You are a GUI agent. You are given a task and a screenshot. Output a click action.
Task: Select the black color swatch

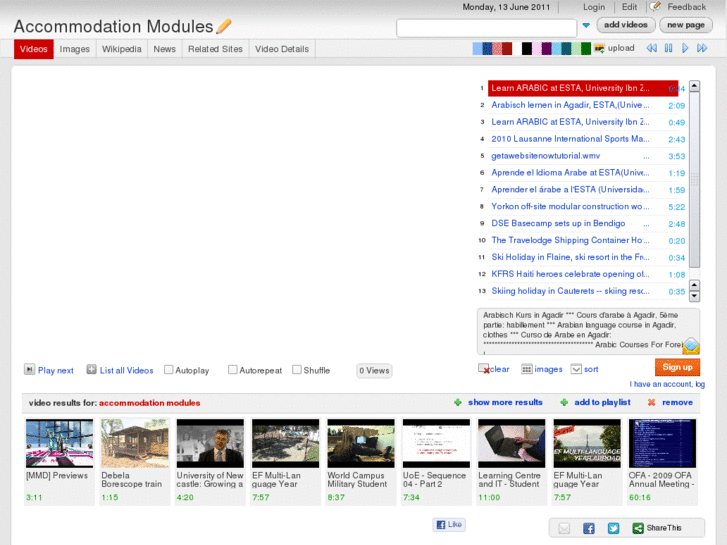pyautogui.click(x=527, y=49)
